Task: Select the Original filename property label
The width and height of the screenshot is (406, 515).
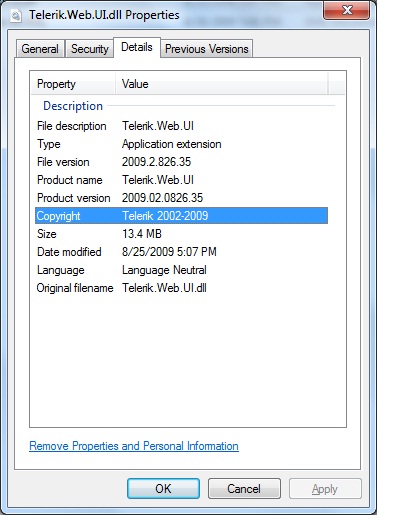Action: pos(75,288)
